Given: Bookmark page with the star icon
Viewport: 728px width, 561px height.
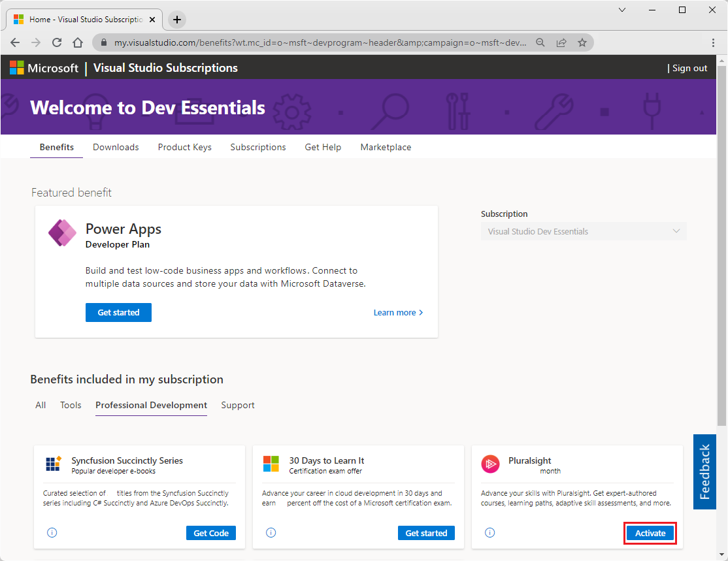Looking at the screenshot, I should [x=582, y=42].
